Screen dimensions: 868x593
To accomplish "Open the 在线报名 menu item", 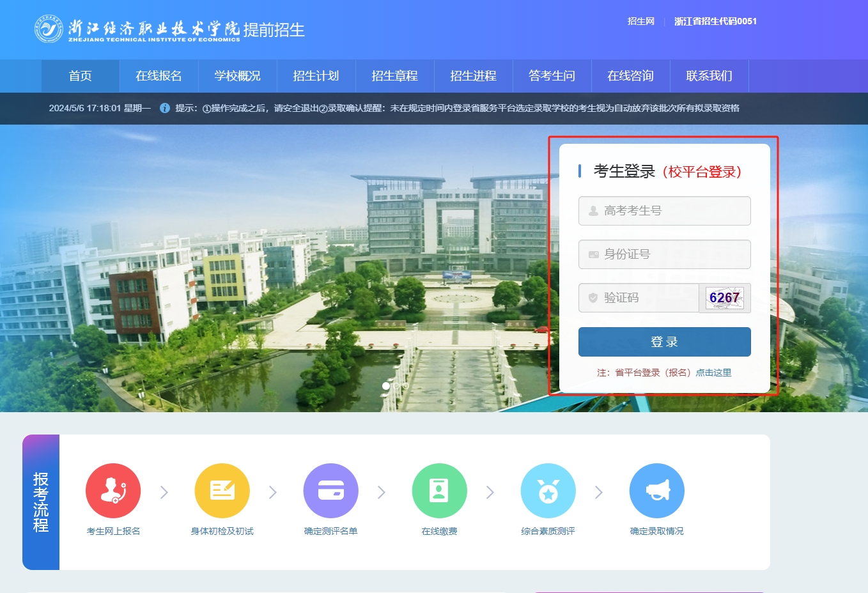I will [x=159, y=76].
